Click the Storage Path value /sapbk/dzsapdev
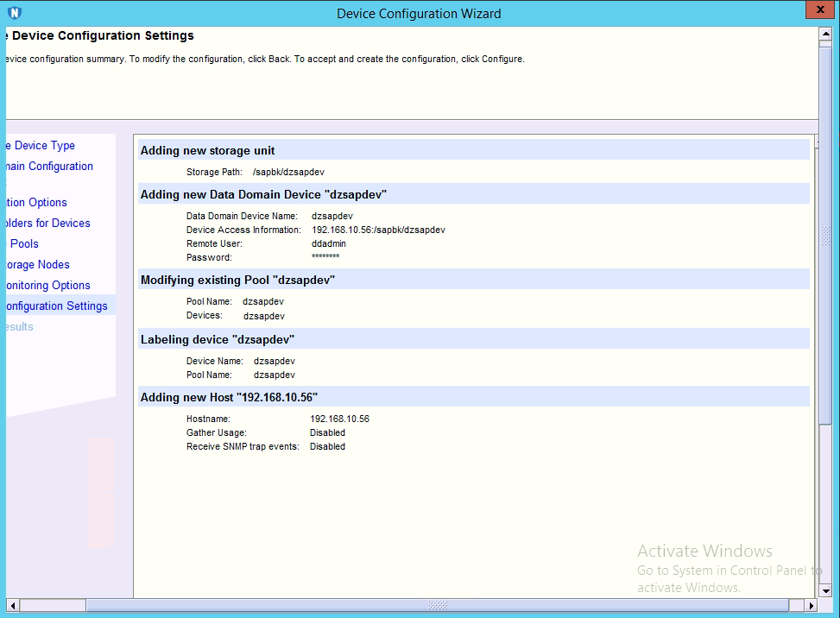840x618 pixels. click(x=288, y=173)
